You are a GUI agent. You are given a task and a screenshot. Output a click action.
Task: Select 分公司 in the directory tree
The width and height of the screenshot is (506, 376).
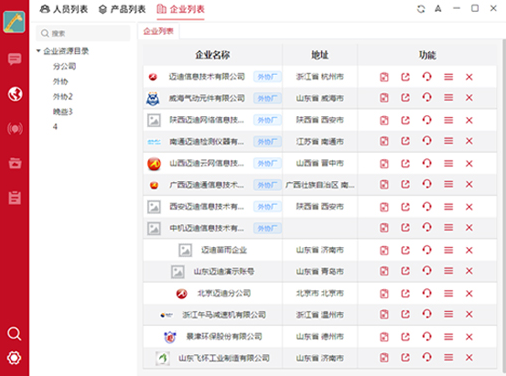[64, 66]
